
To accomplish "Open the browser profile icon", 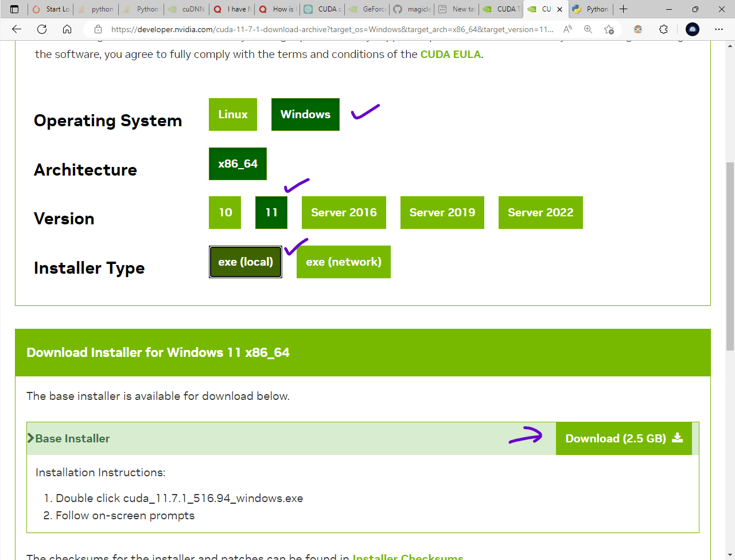I will (x=693, y=29).
